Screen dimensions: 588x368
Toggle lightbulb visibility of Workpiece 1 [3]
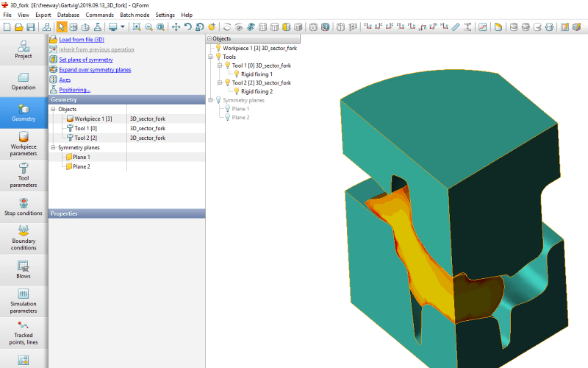click(x=218, y=48)
